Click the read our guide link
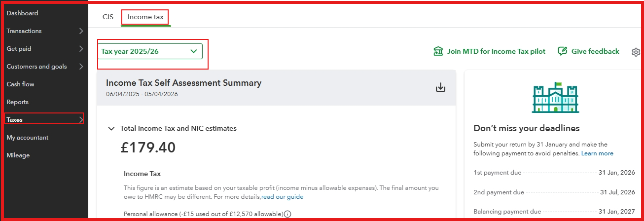This screenshot has width=644, height=221. [x=282, y=197]
